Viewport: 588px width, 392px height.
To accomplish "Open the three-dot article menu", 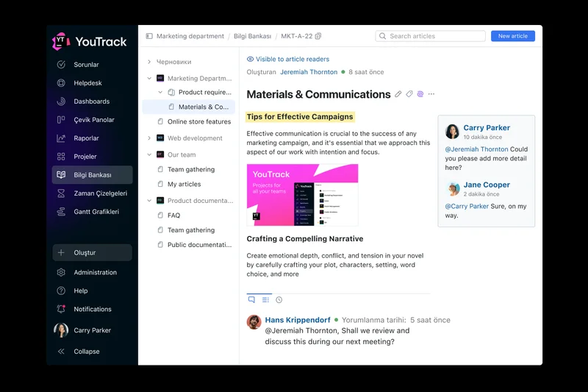I will point(431,94).
